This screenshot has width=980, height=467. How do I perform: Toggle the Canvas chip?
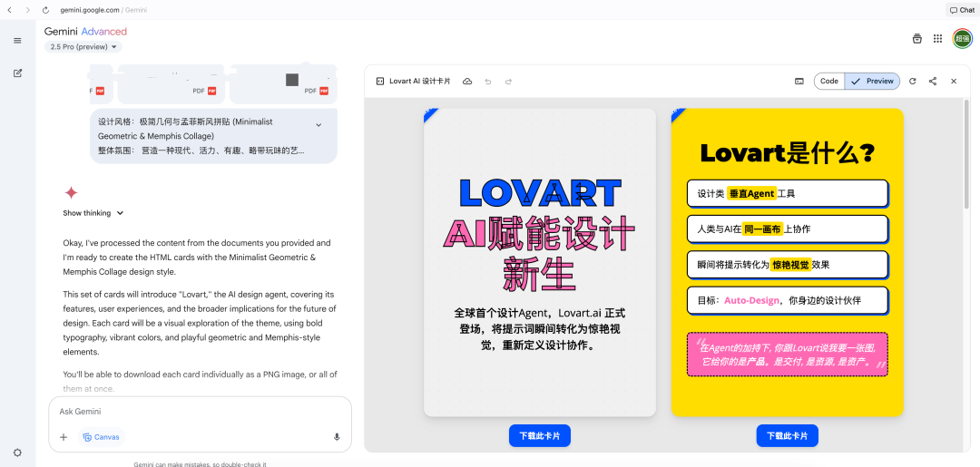[102, 437]
